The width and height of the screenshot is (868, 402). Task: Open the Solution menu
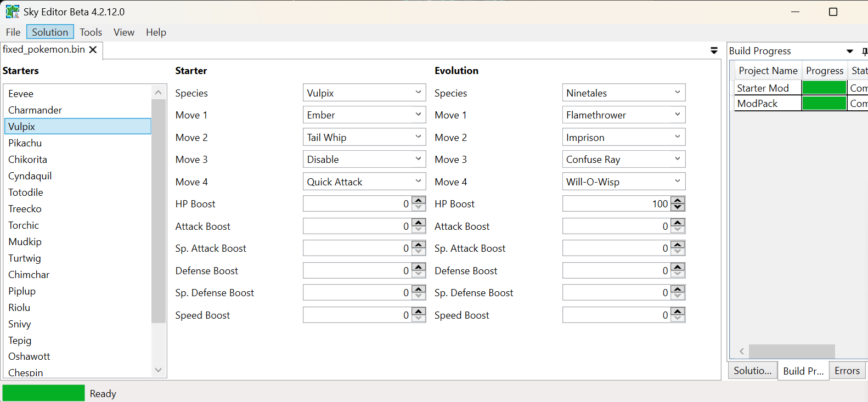pyautogui.click(x=50, y=32)
